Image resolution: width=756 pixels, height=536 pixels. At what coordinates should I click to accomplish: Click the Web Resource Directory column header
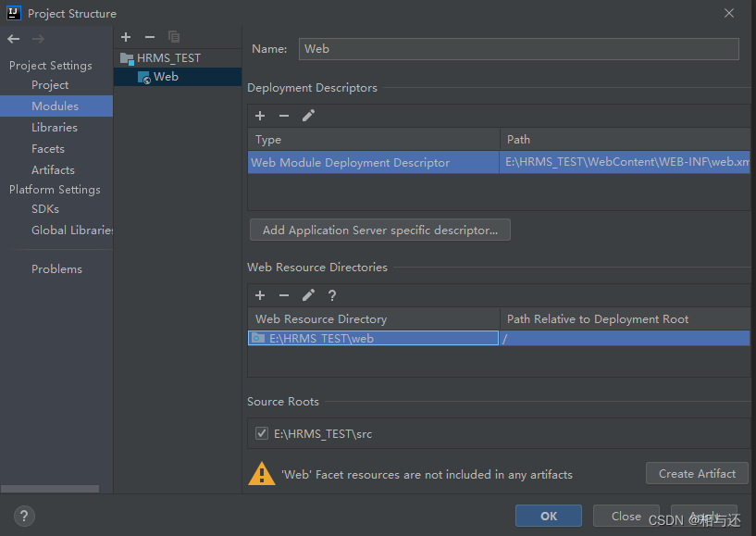374,318
